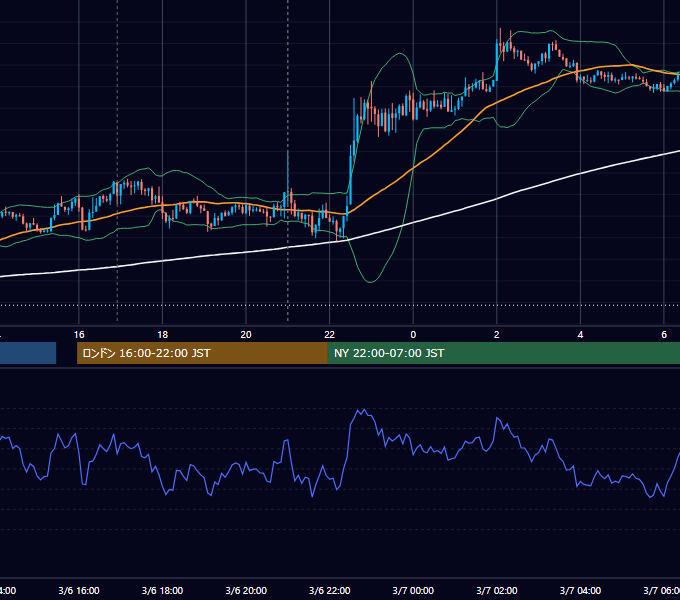The image size is (680, 600).
Task: Click the 3/7 02:00 time label
Action: pyautogui.click(x=497, y=590)
